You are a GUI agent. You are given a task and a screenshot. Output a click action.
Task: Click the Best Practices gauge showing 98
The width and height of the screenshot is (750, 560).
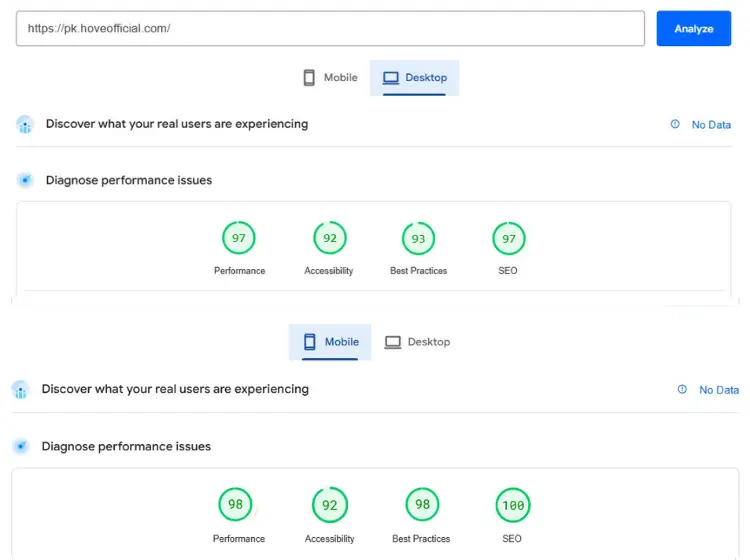pyautogui.click(x=422, y=505)
